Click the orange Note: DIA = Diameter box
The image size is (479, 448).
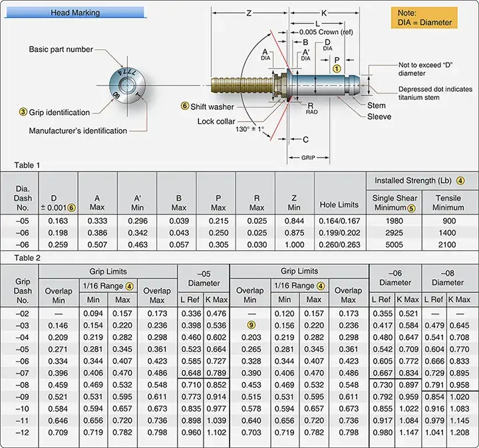pos(424,18)
